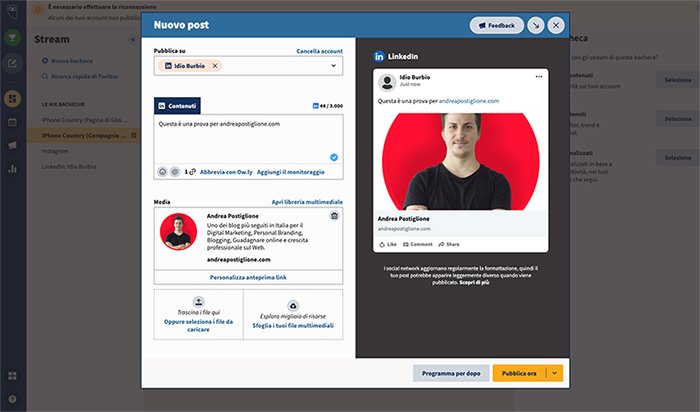Close the Nuovo post dialog
The image size is (700, 412).
click(556, 25)
